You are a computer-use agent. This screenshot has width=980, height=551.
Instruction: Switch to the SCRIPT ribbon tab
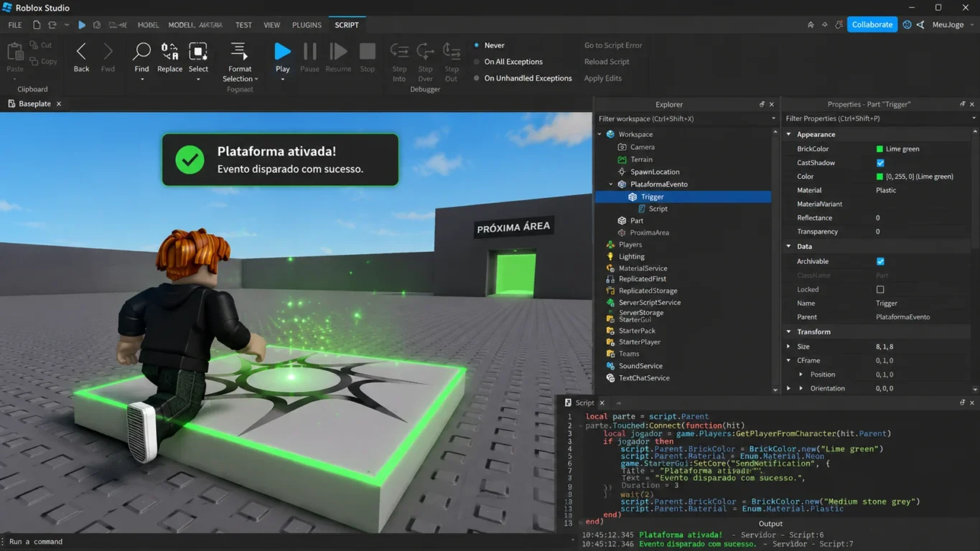[x=347, y=25]
